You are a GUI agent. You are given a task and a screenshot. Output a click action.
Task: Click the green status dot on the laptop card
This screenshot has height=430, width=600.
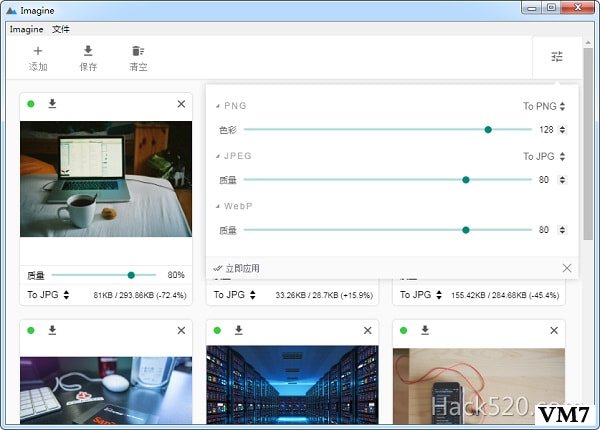pyautogui.click(x=31, y=104)
